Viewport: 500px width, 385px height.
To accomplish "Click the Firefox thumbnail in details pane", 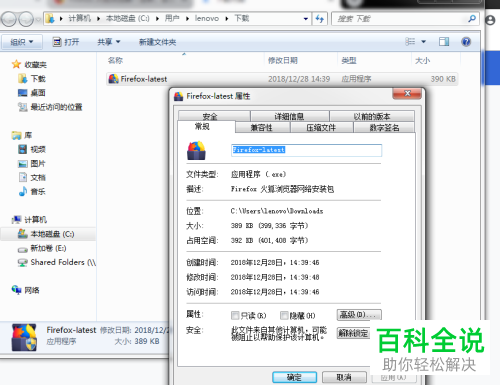I will coord(24,337).
